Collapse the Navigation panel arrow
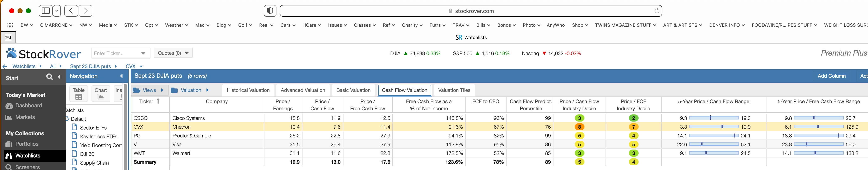This screenshot has height=170, width=868. coord(121,76)
